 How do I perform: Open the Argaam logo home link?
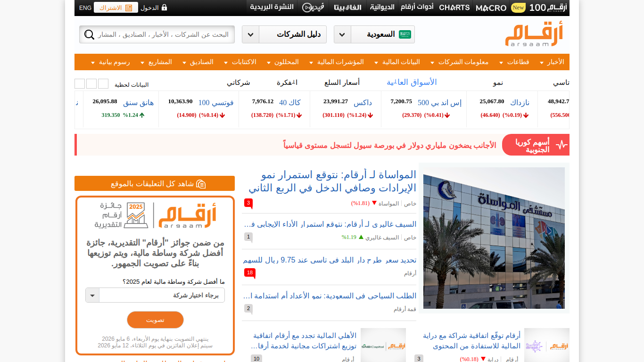tap(534, 34)
